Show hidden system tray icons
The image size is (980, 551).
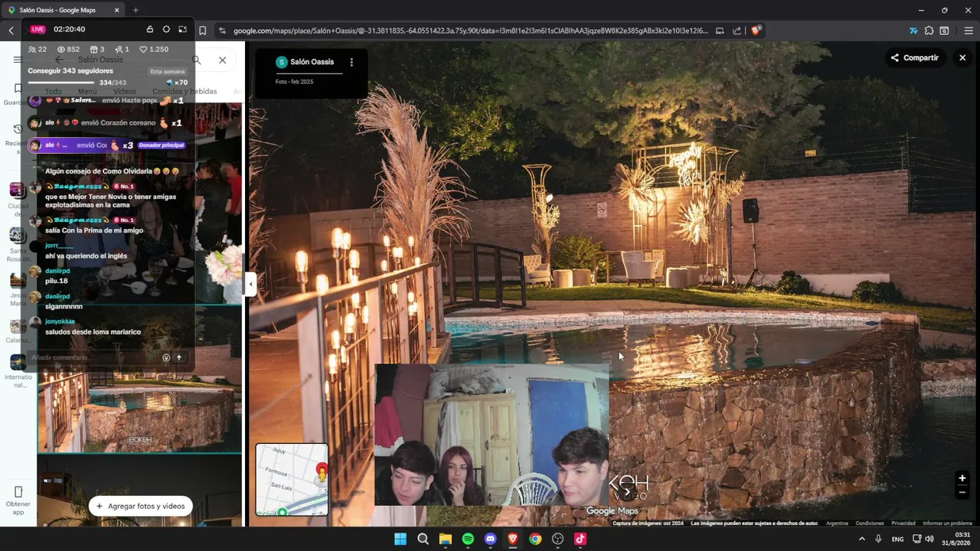(x=862, y=539)
